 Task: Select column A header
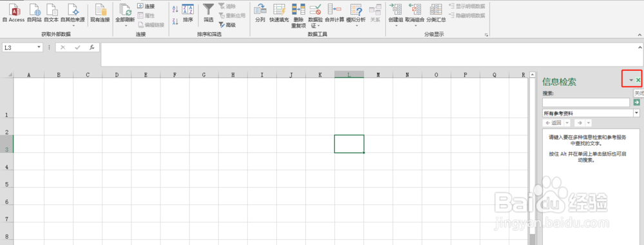pyautogui.click(x=29, y=74)
